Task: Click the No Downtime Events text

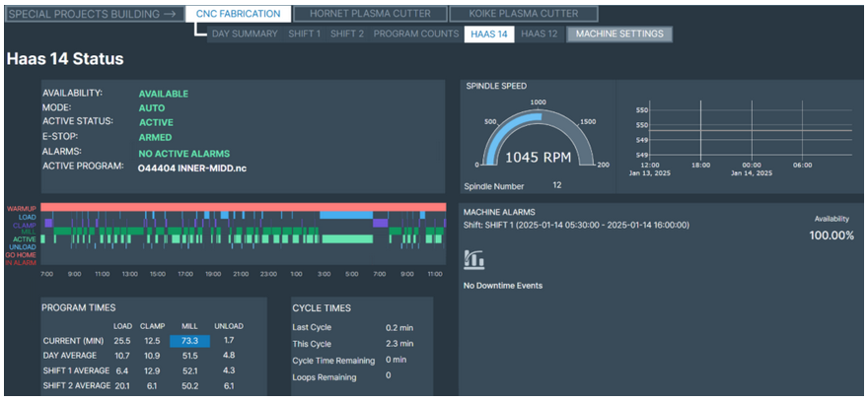Action: [503, 286]
